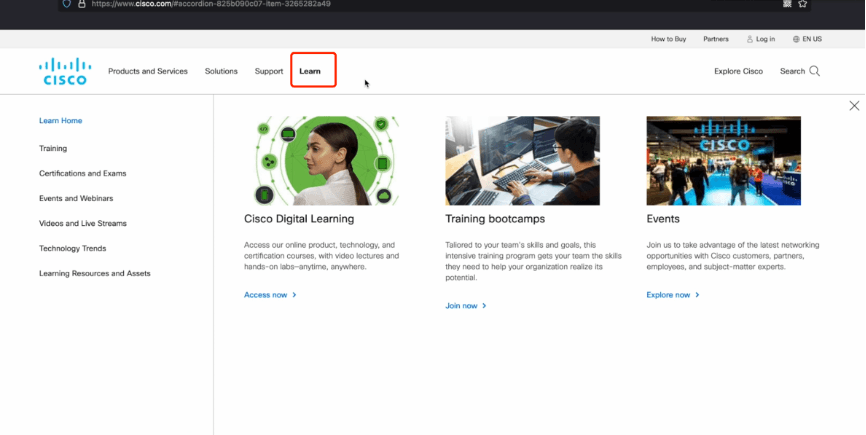Follow the Join now link
The image size is (866, 435).
click(x=466, y=306)
